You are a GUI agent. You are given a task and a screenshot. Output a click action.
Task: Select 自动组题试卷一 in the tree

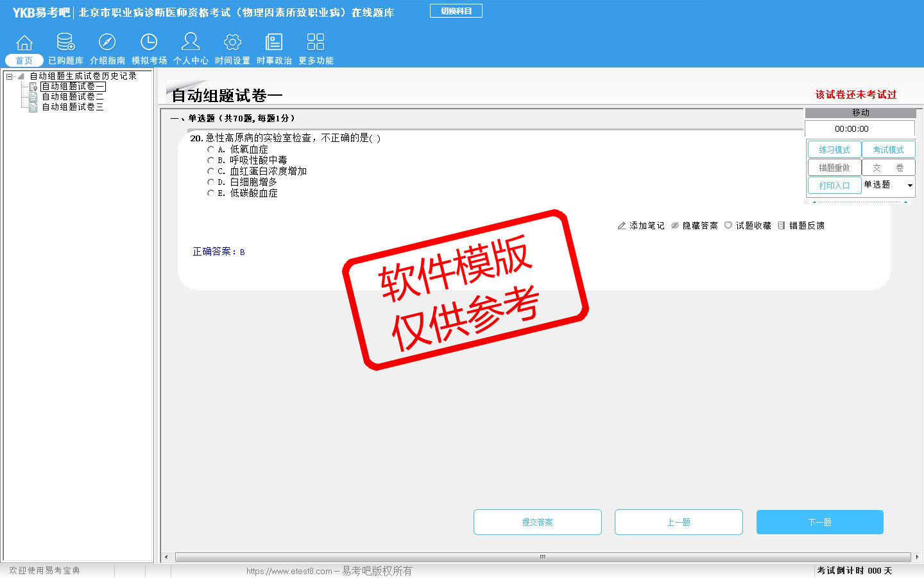click(x=73, y=86)
